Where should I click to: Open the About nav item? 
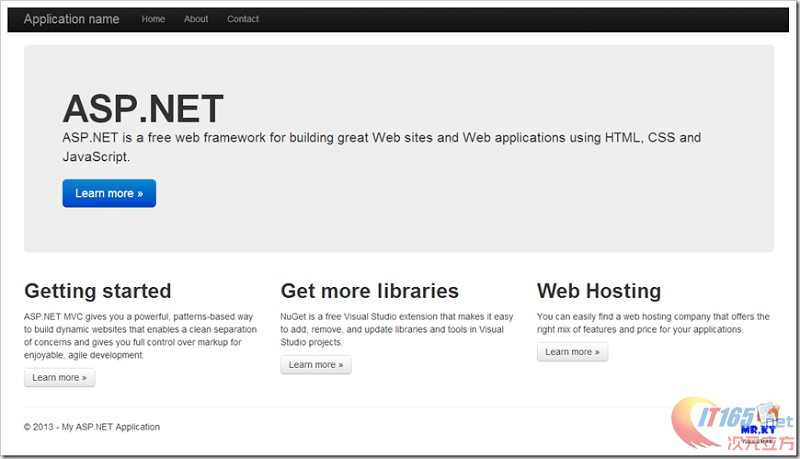pos(196,19)
